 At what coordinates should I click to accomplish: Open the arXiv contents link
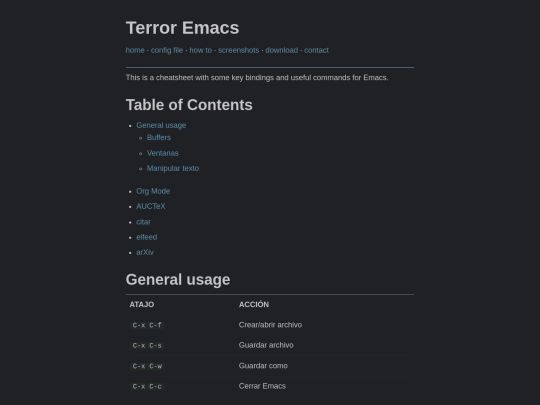(x=145, y=252)
